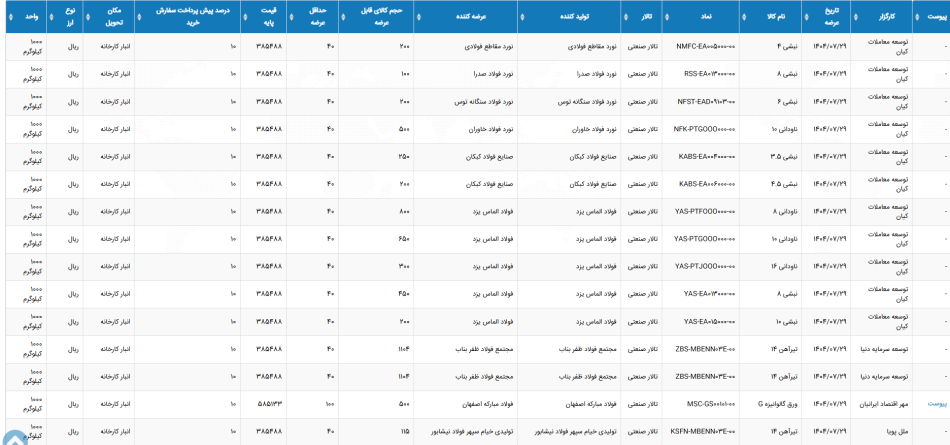The image size is (950, 445).
Task: Click producer فولاد مبارکه اصفهان in تولید کننده column
Action: [x=591, y=404]
